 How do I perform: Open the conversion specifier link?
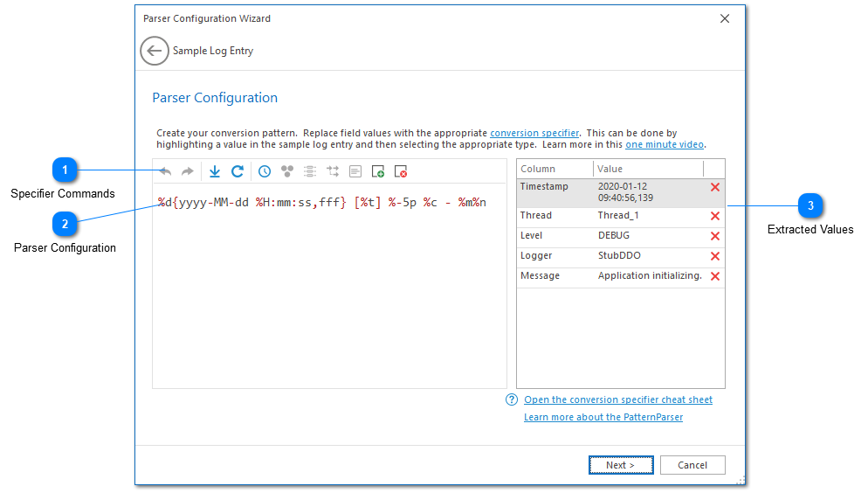click(534, 133)
